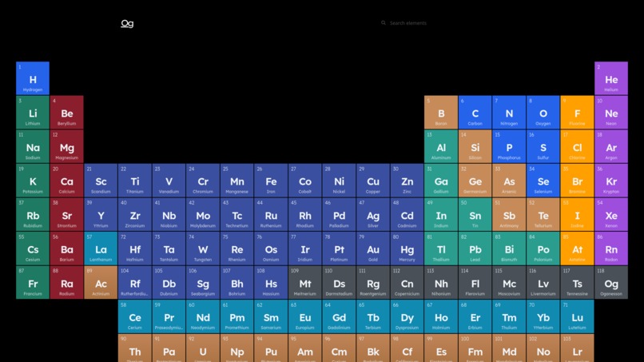Click the Beryllium element tile
Viewport: 644px width, 362px height.
pyautogui.click(x=66, y=112)
